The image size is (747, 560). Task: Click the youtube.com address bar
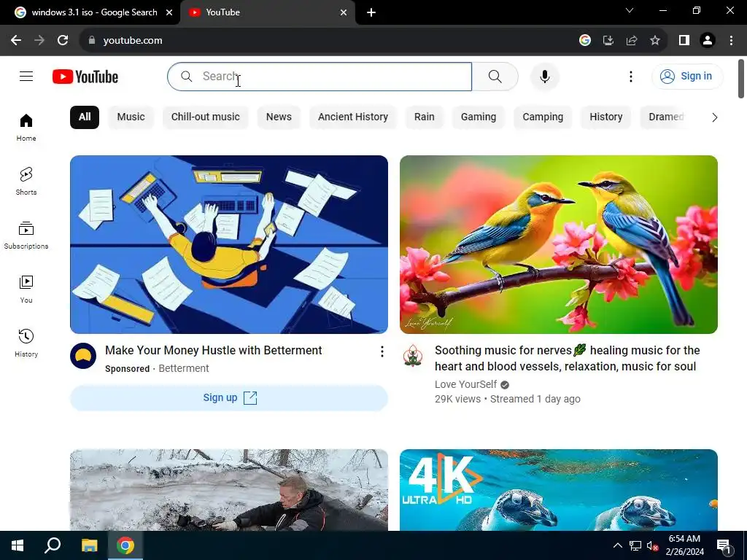click(329, 41)
